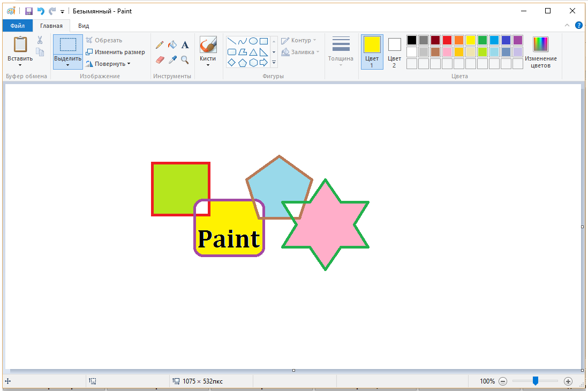Click the Обрезать crop button

click(104, 40)
